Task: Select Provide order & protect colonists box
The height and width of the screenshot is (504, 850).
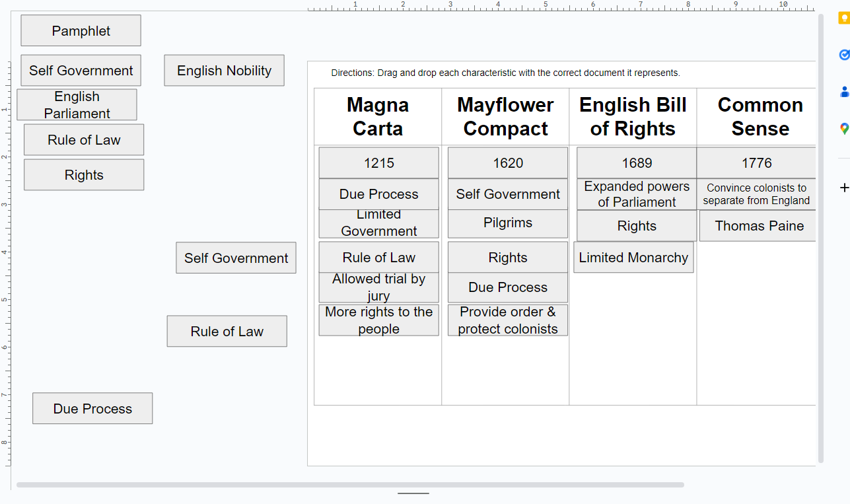Action: (508, 320)
